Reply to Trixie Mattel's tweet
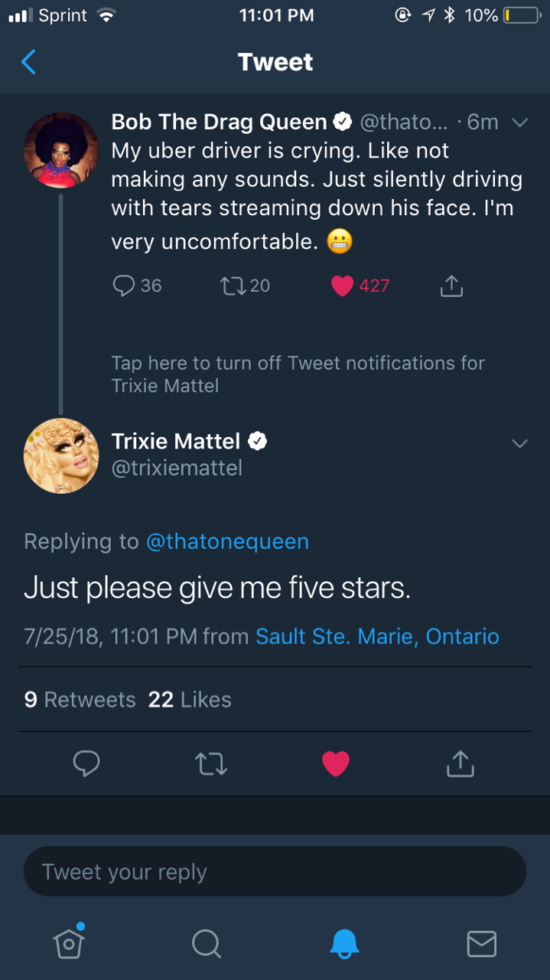Screen dimensions: 550x980 tap(86, 763)
